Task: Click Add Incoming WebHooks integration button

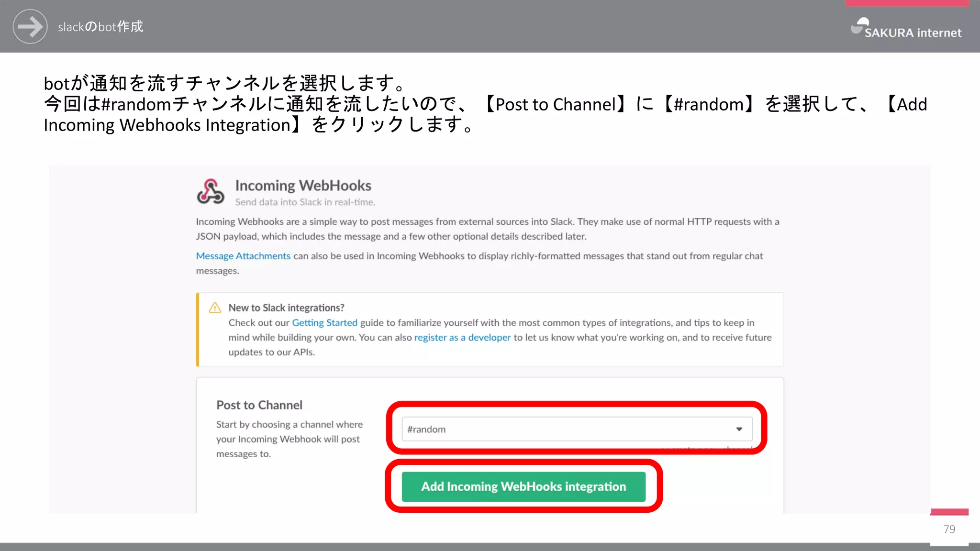Action: (523, 486)
